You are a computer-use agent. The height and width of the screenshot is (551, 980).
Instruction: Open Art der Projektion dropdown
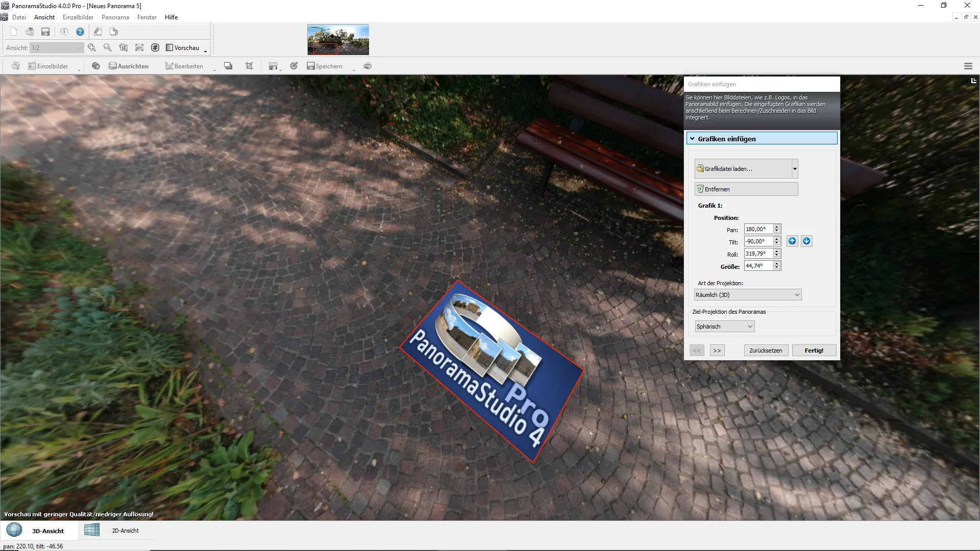pyautogui.click(x=747, y=295)
